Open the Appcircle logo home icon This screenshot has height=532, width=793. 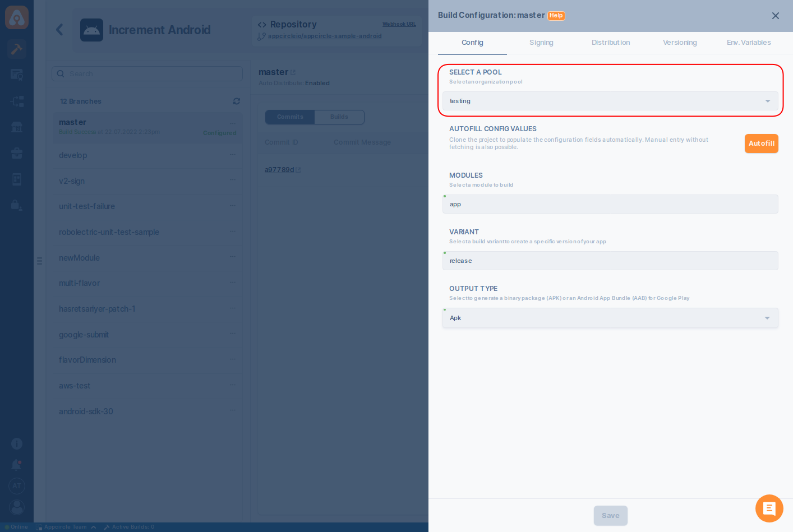(17, 17)
